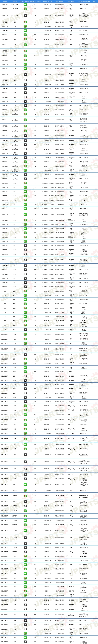Click ON icon in C4 Cactus BHY (DV6FD) row
The height and width of the screenshot is (644, 98).
tap(25, 179)
